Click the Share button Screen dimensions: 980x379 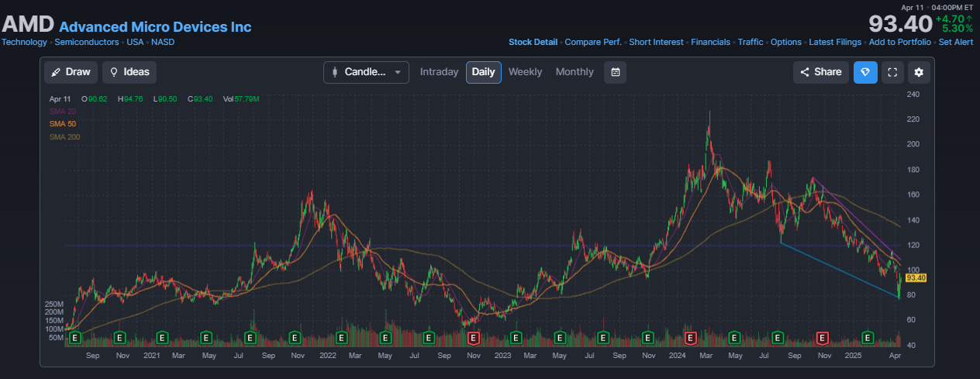821,72
